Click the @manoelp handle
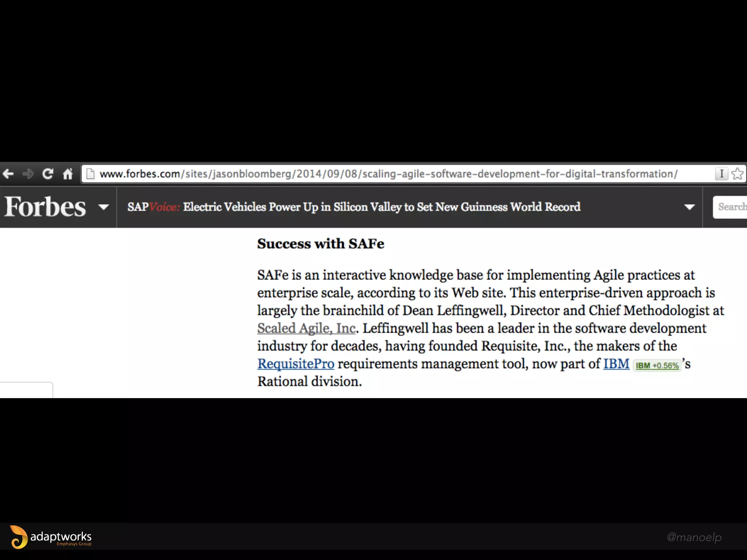The height and width of the screenshot is (560, 747). click(x=694, y=537)
